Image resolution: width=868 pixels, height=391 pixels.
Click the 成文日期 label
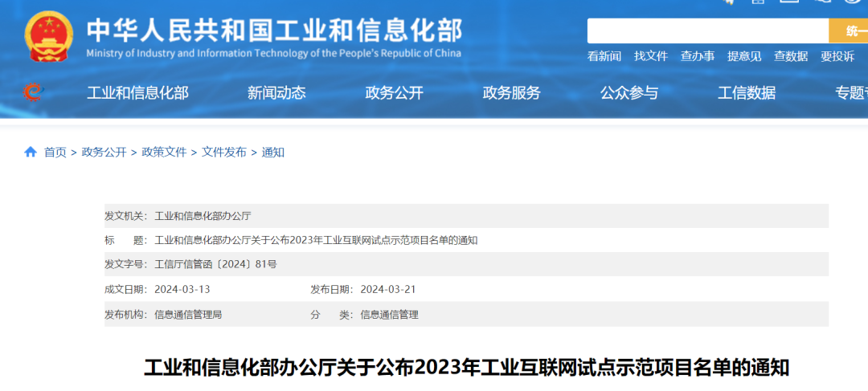click(x=125, y=289)
